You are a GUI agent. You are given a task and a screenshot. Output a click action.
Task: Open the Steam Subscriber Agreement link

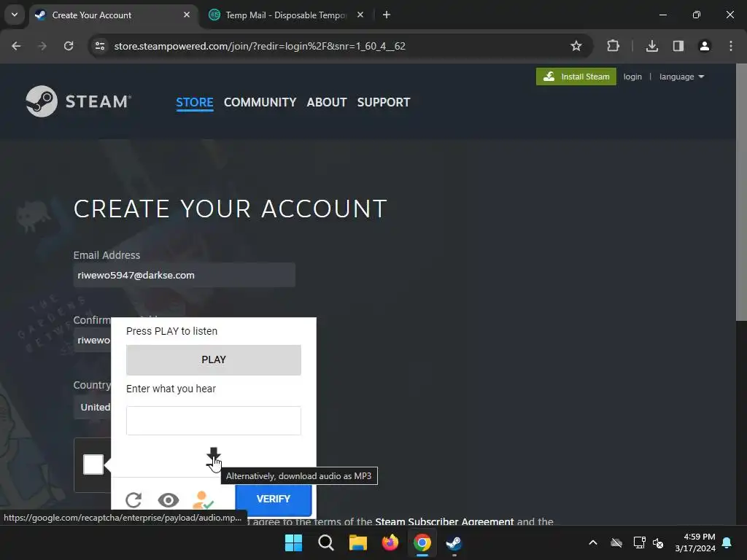tap(444, 521)
